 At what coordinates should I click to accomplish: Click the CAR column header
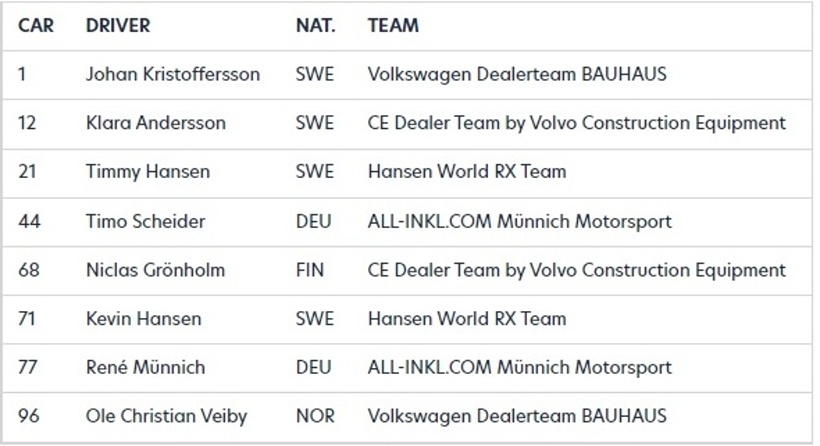click(36, 25)
